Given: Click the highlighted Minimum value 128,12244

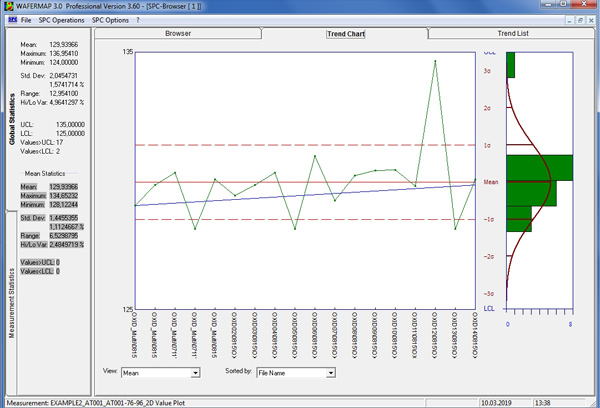Looking at the screenshot, I should tap(64, 205).
